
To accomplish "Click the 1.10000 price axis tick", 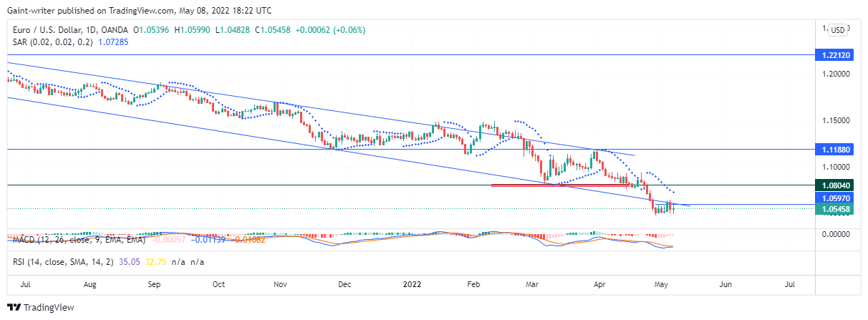I will [x=836, y=166].
